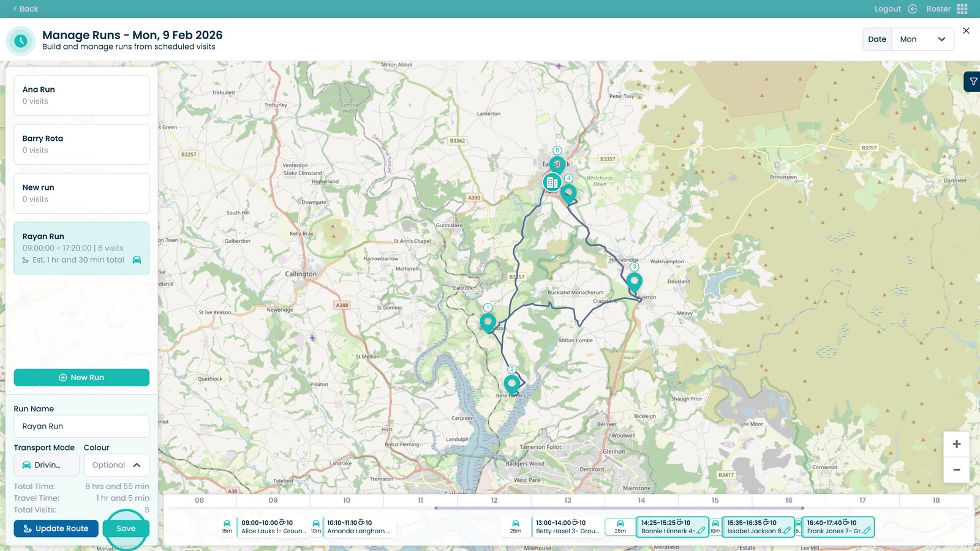
Task: Zoom in on the map
Action: pos(956,444)
